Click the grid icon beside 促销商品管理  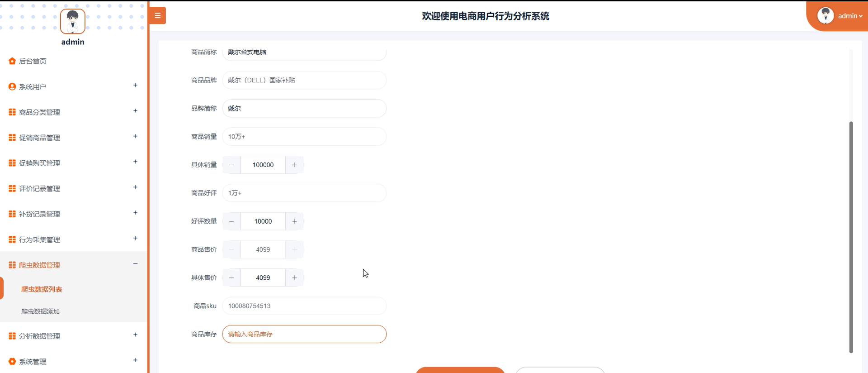point(12,137)
